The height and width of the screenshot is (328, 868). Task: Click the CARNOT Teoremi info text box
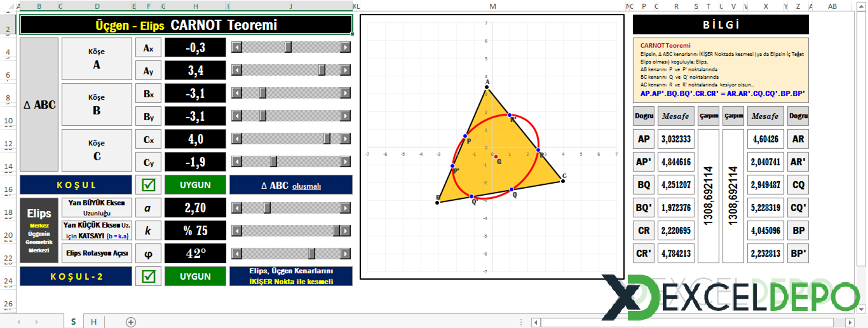tap(721, 69)
